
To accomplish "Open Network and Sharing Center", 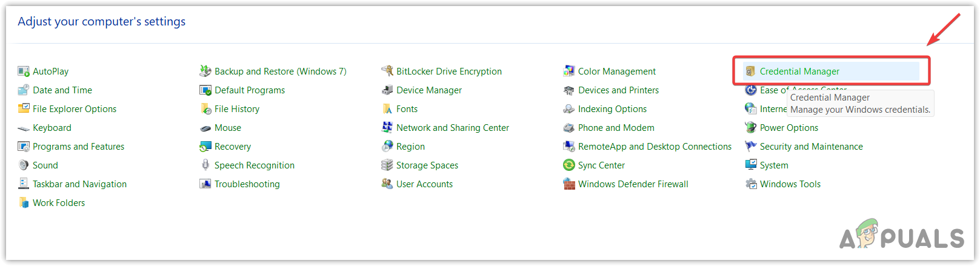I will [x=452, y=128].
